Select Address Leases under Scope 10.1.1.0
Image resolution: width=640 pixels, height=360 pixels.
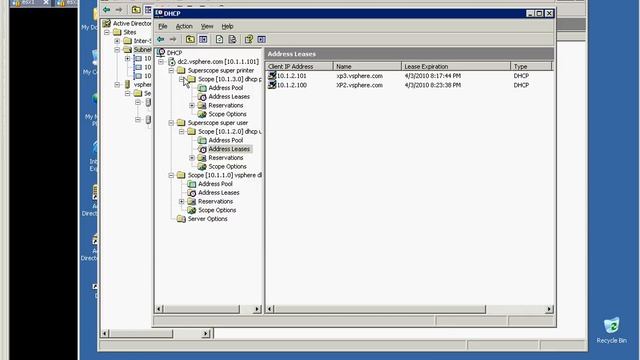[218, 193]
